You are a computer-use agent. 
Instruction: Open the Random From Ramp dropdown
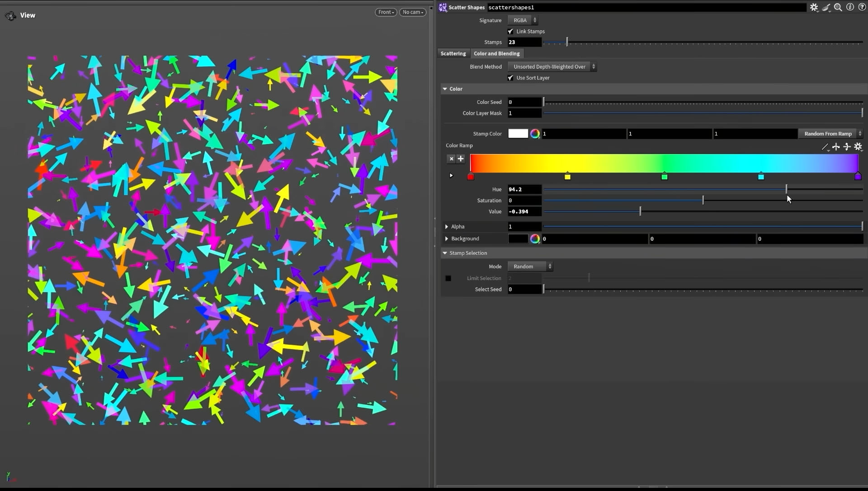pyautogui.click(x=830, y=134)
